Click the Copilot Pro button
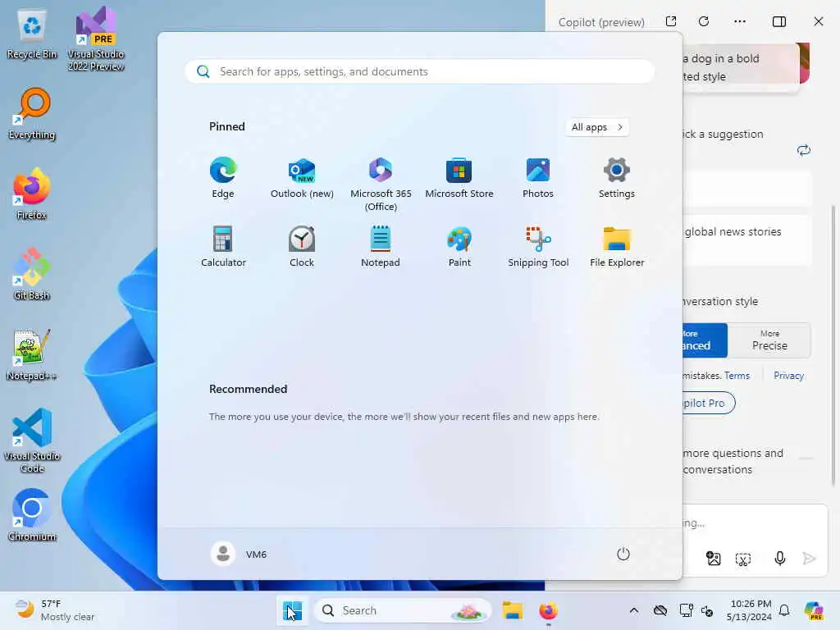 (708, 403)
